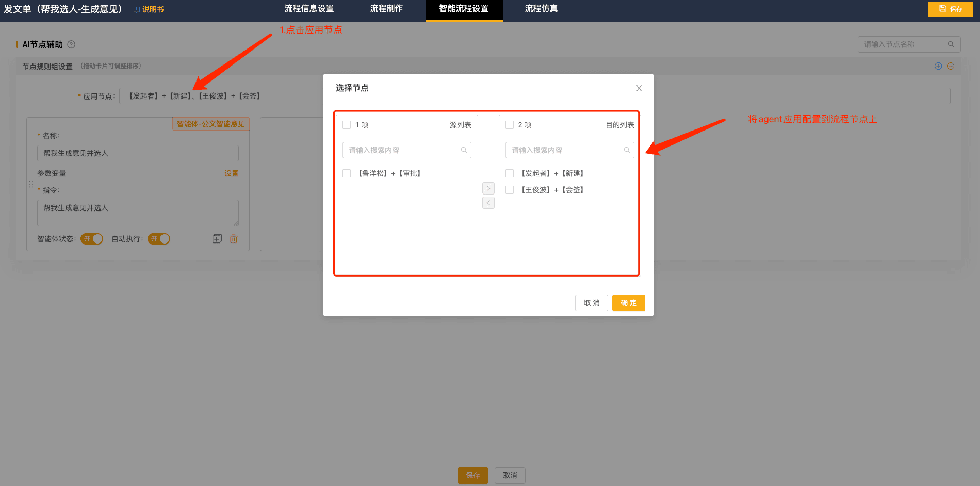Image resolution: width=980 pixels, height=486 pixels.
Task: Click the drag handle on agent card
Action: pos(31,184)
